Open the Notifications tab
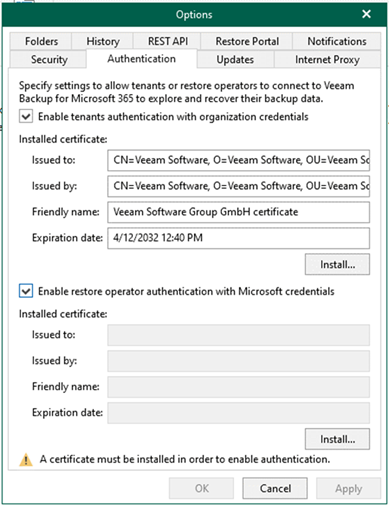The height and width of the screenshot is (506, 389). (337, 41)
